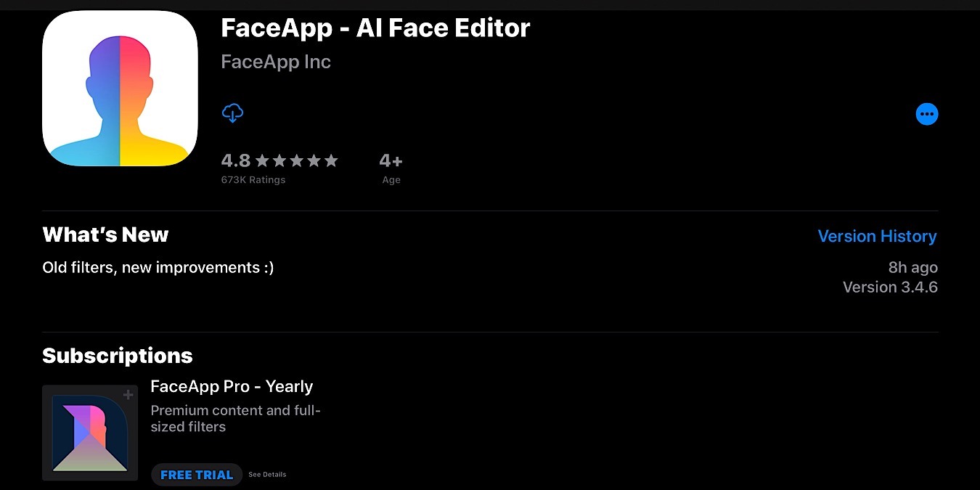Select the What's New section header
Image resolution: width=980 pixels, height=490 pixels.
pos(105,234)
